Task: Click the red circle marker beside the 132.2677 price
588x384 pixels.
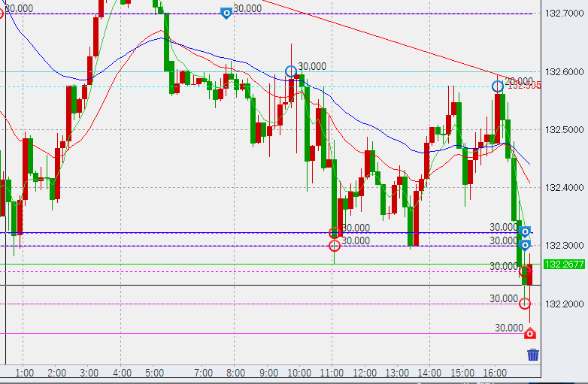Action: tap(525, 271)
